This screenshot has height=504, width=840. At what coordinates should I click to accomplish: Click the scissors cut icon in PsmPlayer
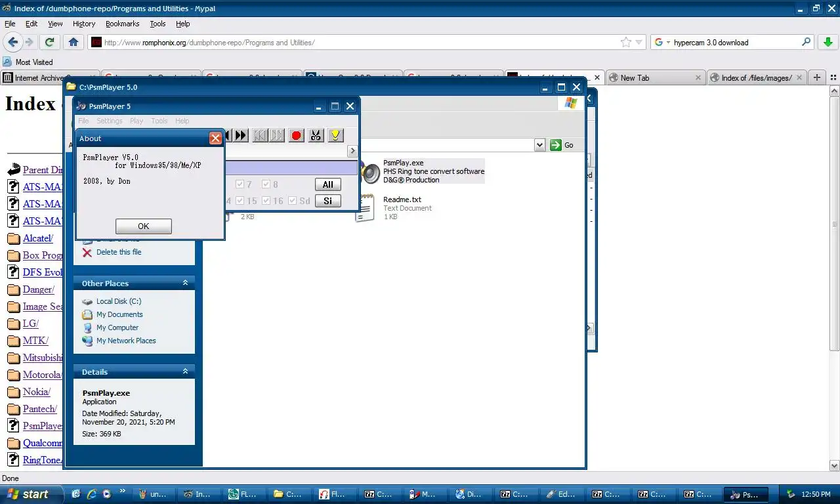tap(316, 135)
